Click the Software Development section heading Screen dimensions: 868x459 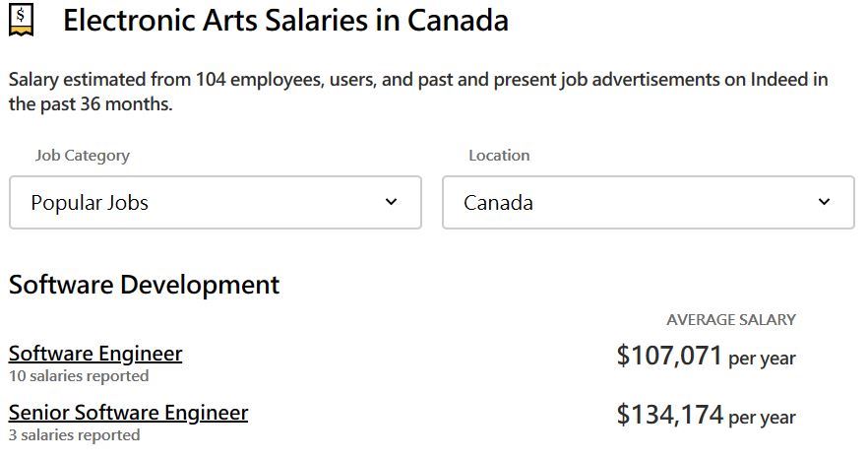[x=144, y=285]
